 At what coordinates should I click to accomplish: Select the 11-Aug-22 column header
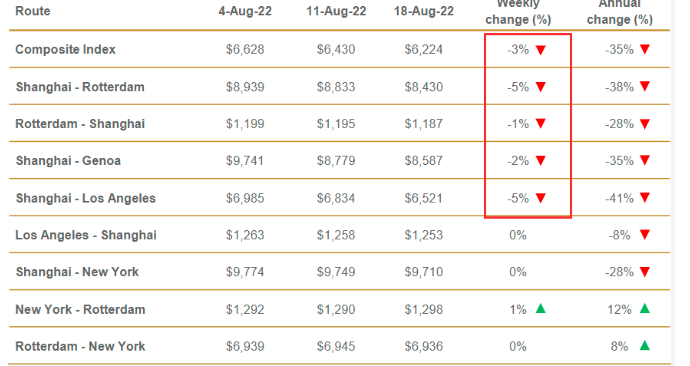point(336,11)
